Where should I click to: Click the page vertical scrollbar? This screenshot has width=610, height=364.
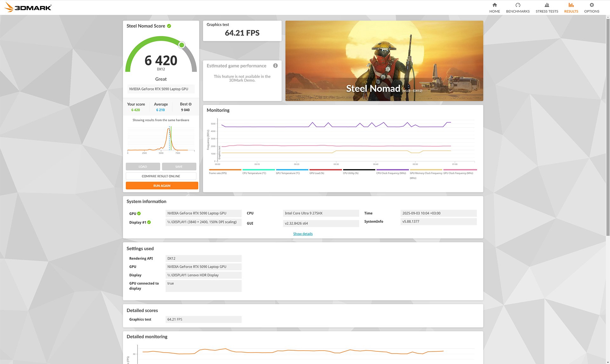coord(608,127)
